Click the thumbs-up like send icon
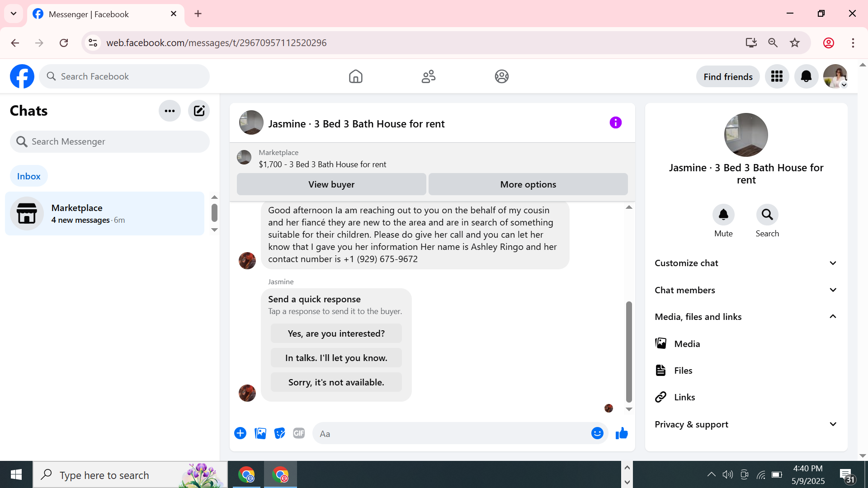The height and width of the screenshot is (488, 868). click(x=622, y=433)
